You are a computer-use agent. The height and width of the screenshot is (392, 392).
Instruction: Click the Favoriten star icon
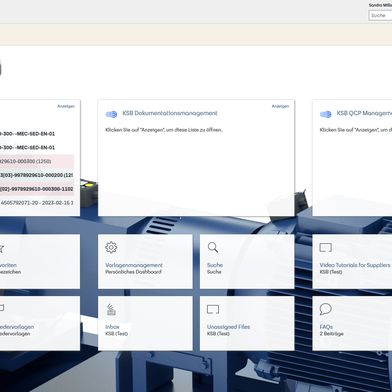coord(1,248)
